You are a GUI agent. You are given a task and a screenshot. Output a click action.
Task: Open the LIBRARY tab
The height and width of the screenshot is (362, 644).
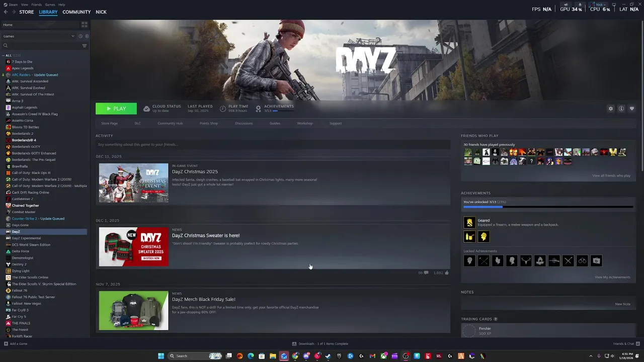point(48,12)
